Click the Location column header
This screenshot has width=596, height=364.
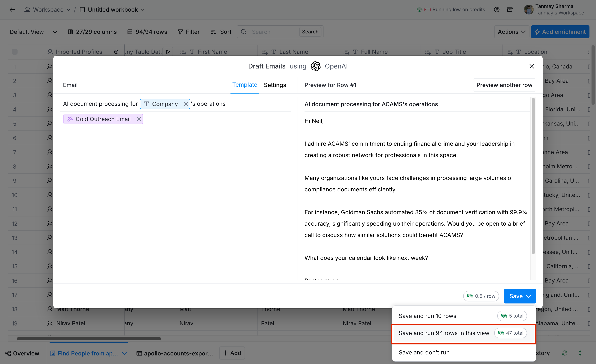(x=543, y=52)
